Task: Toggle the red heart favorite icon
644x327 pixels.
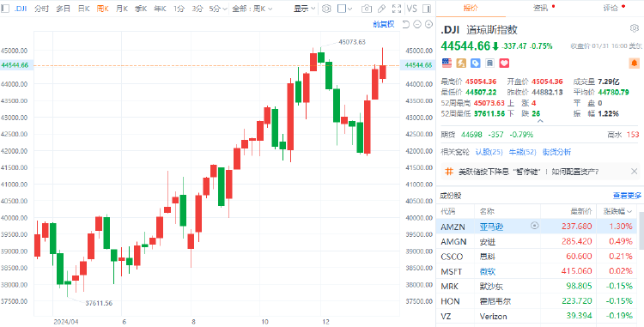Action: [x=504, y=63]
